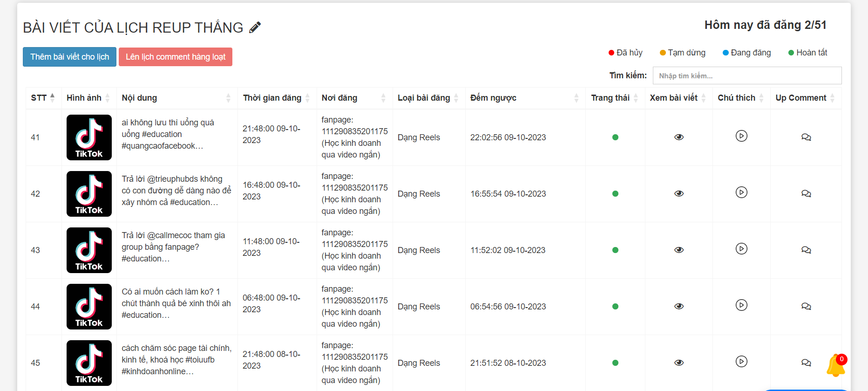Open comment icon for row 45
Viewport: 868px width, 391px height.
(806, 363)
